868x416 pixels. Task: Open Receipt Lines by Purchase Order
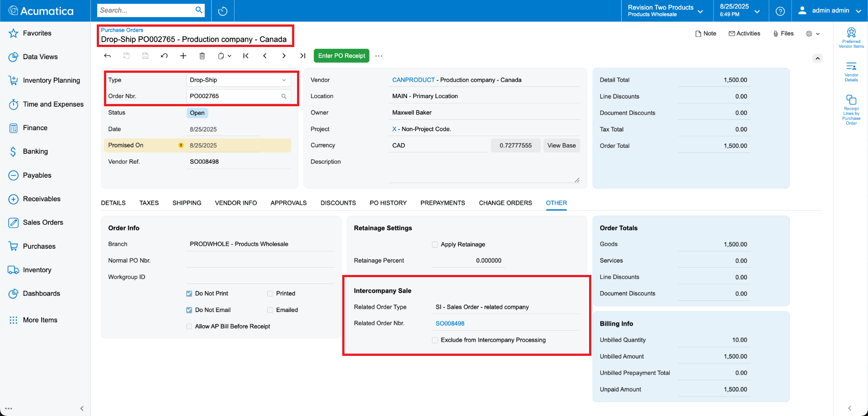pyautogui.click(x=851, y=110)
